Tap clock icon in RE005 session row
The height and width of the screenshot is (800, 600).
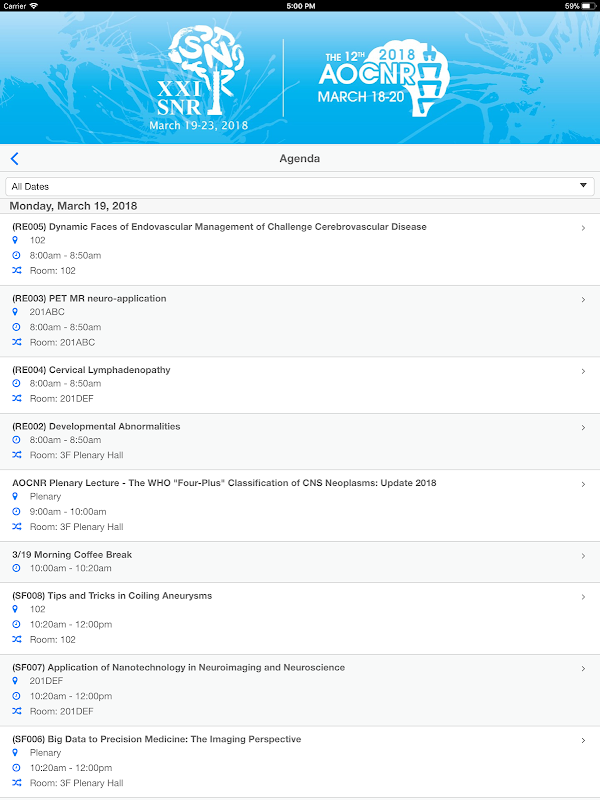tap(16, 255)
